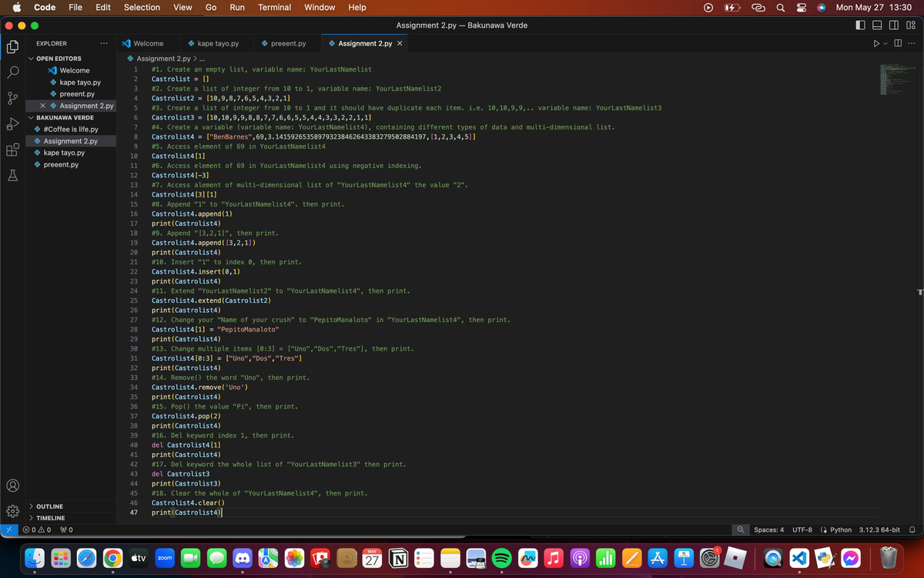Image resolution: width=924 pixels, height=578 pixels.
Task: Click Spaces: 4 indentation setting
Action: 770,529
